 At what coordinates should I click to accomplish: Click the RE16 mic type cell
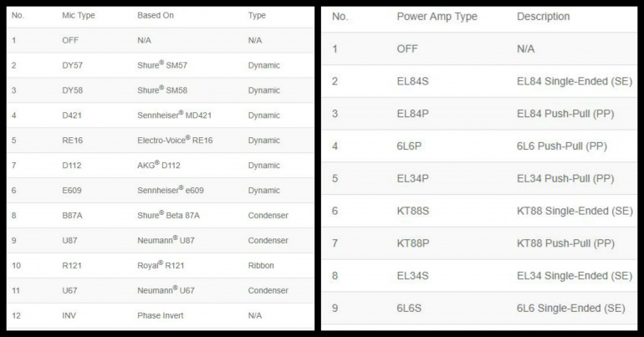(x=72, y=140)
